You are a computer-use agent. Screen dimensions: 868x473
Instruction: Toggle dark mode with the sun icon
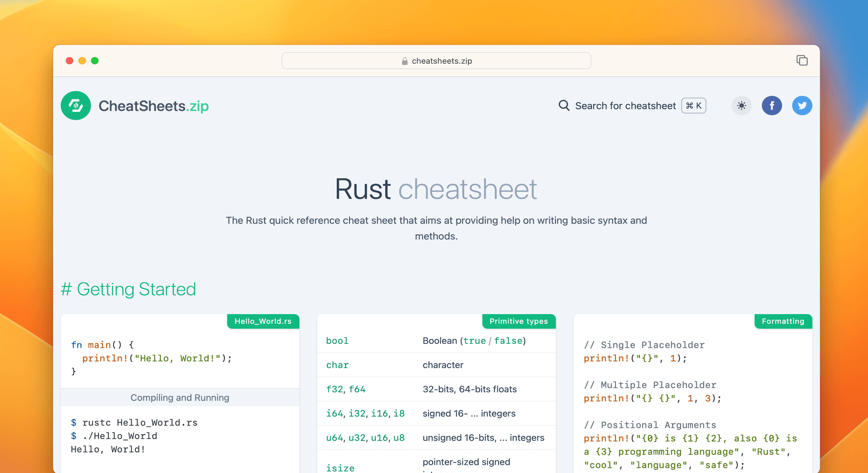[x=741, y=106]
